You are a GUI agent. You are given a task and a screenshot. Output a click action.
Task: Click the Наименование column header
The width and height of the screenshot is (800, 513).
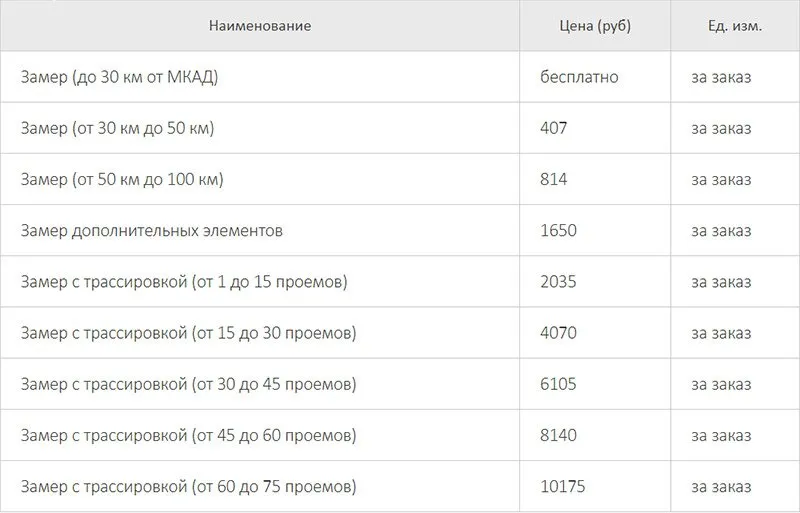point(260,26)
